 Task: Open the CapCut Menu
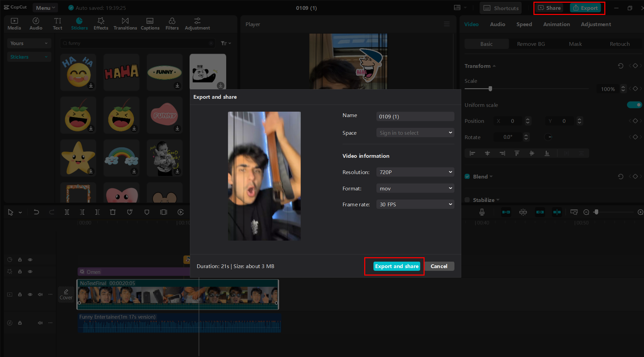tap(45, 7)
